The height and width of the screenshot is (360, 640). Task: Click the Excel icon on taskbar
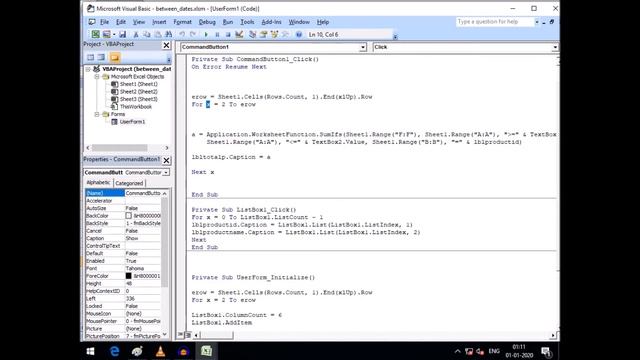206,351
